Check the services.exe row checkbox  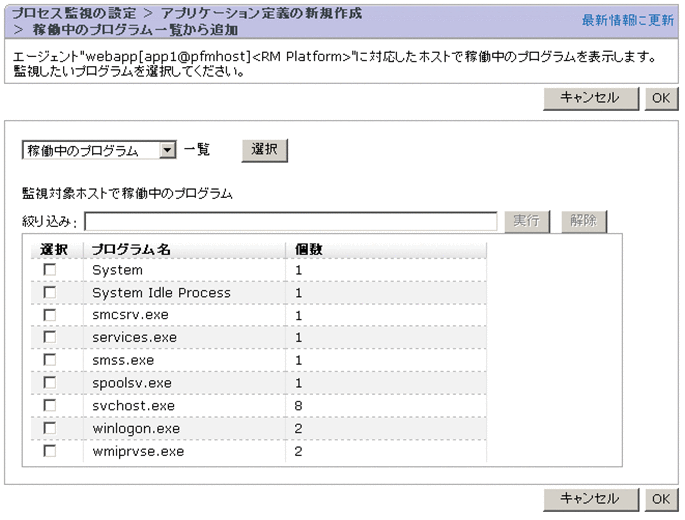coord(50,337)
